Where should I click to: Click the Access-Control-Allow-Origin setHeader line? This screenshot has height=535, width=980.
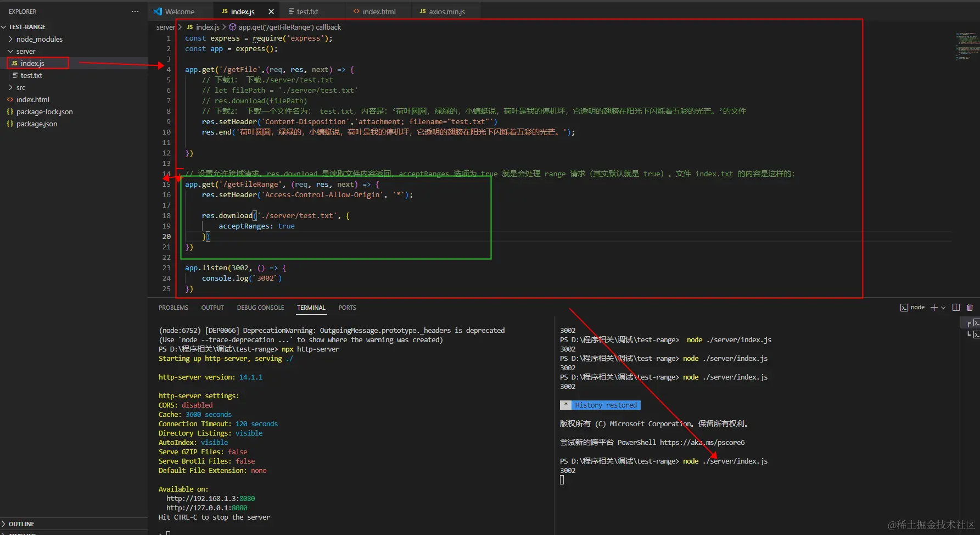click(307, 194)
